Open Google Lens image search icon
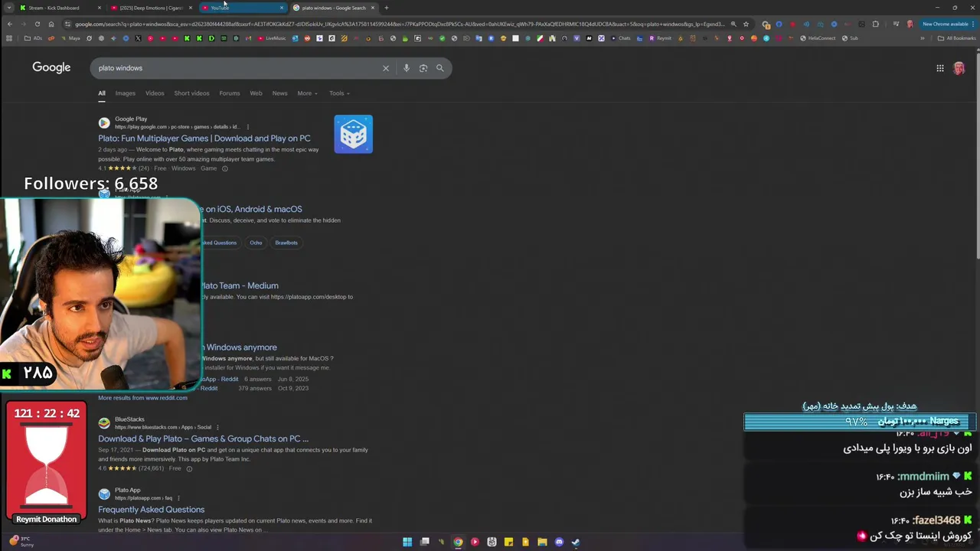 tap(423, 68)
